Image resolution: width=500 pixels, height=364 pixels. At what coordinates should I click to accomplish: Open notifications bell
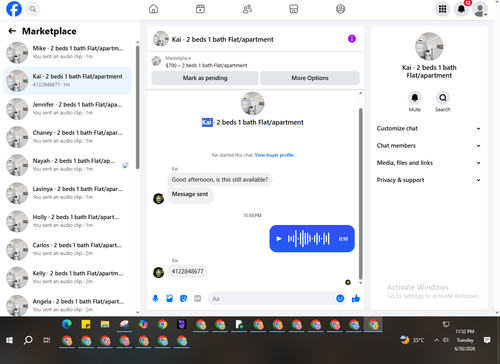461,9
